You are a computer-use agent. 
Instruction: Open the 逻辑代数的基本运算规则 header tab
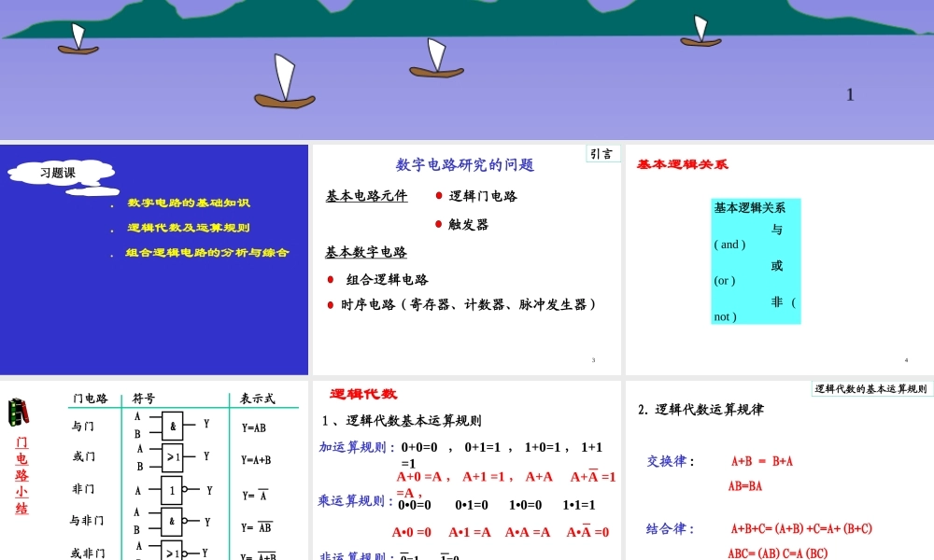click(870, 387)
